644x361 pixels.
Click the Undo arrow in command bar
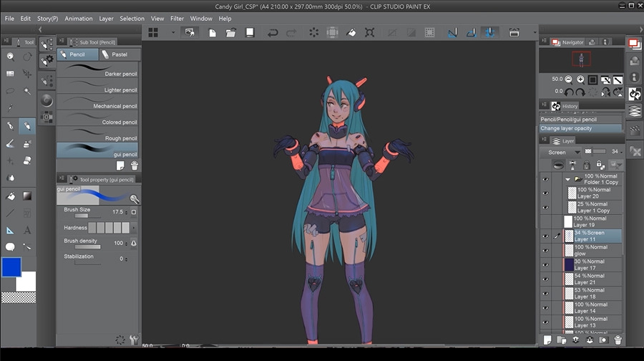[273, 33]
